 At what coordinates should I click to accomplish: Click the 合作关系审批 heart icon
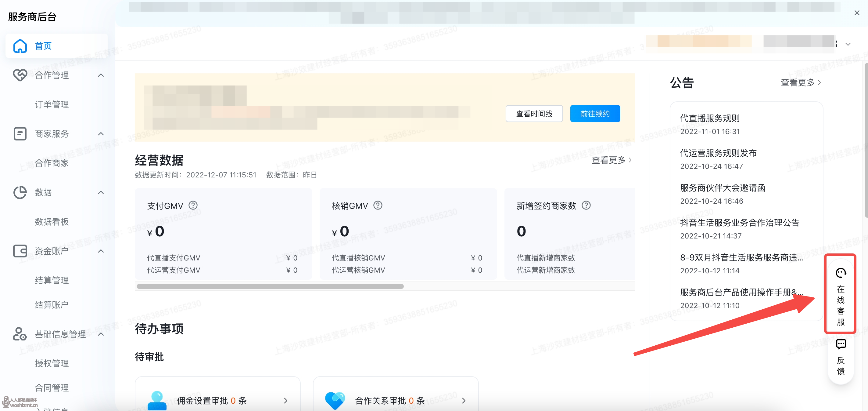point(335,401)
